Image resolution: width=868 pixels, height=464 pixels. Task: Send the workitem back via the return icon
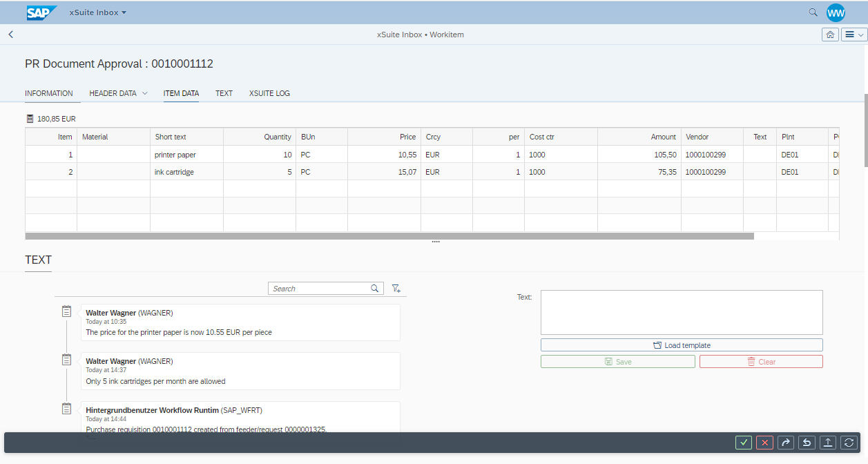pyautogui.click(x=806, y=443)
